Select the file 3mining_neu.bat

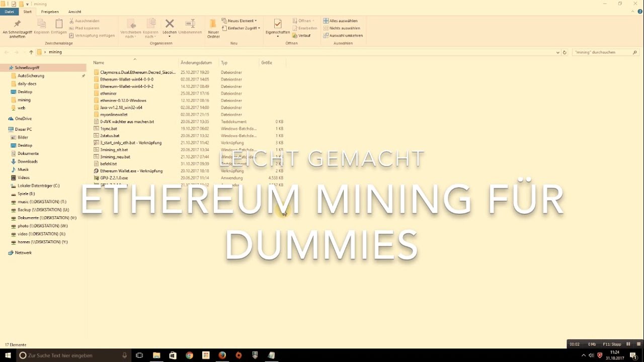point(115,157)
